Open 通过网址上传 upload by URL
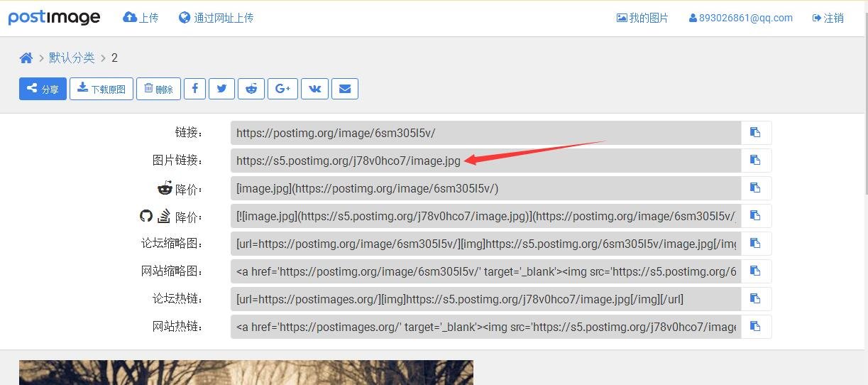Viewport: 868px width, 385px height. click(216, 18)
